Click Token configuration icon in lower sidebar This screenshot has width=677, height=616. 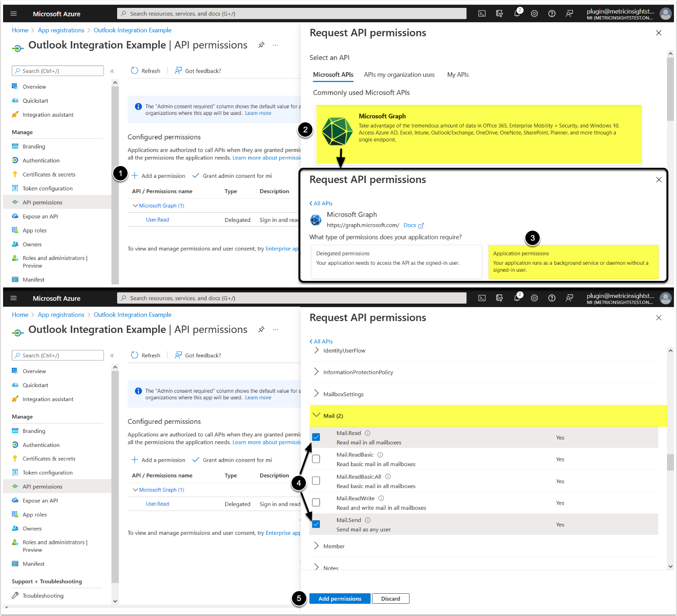[x=15, y=472]
